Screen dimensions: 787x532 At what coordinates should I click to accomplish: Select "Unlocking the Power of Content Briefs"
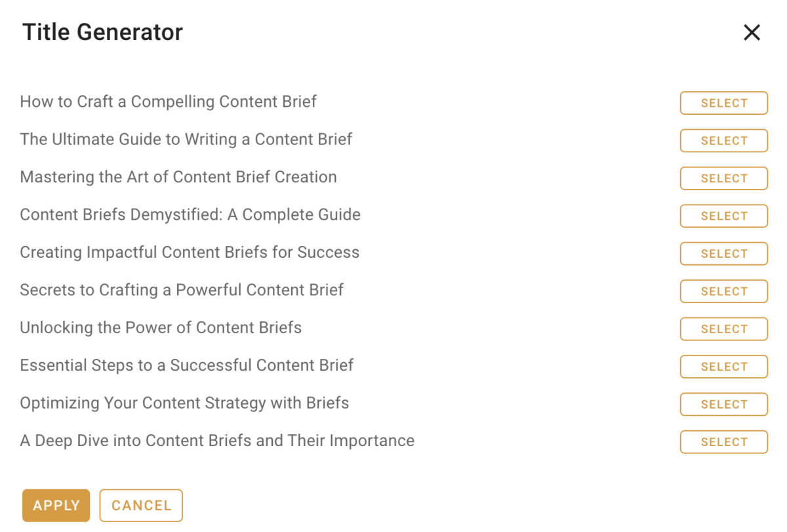(723, 329)
